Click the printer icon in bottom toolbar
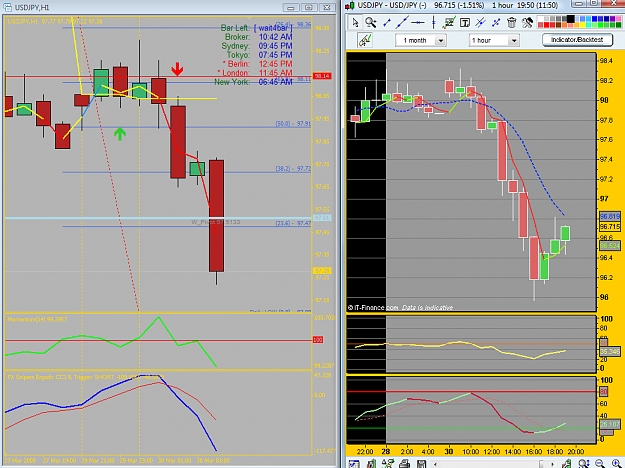Screen dimensions: 625x468 point(404,464)
